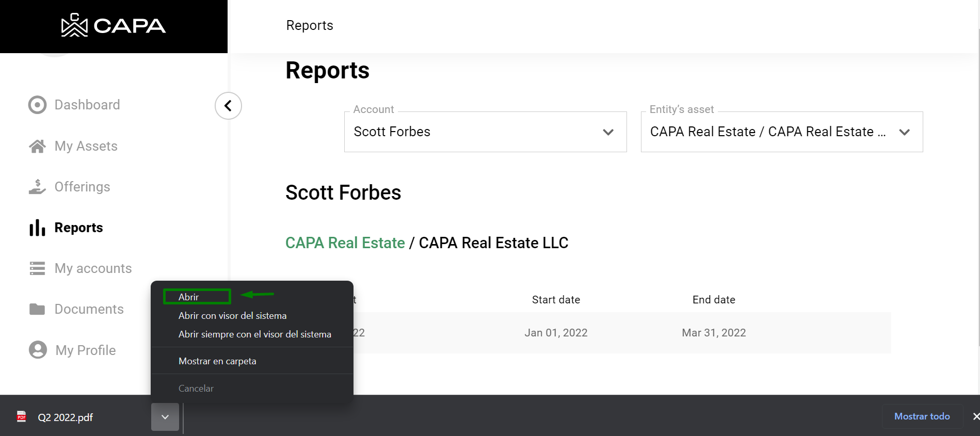980x436 pixels.
Task: Expand the Entity's asset dropdown
Action: pyautogui.click(x=782, y=132)
